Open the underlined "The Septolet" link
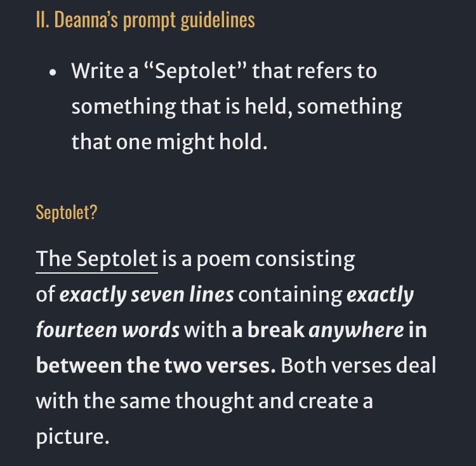 pos(96,260)
